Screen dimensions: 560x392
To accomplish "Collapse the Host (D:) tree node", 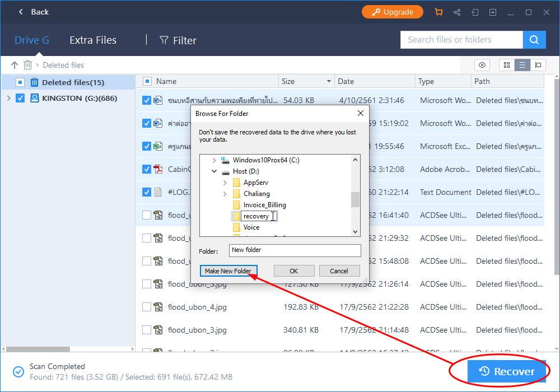I will point(214,171).
